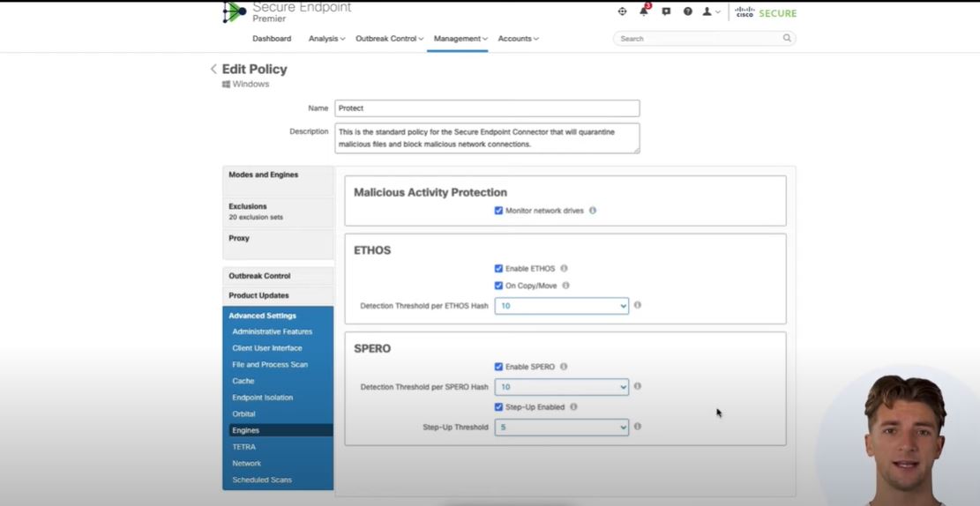980x506 pixels.
Task: Open the user account icon menu
Action: click(711, 11)
